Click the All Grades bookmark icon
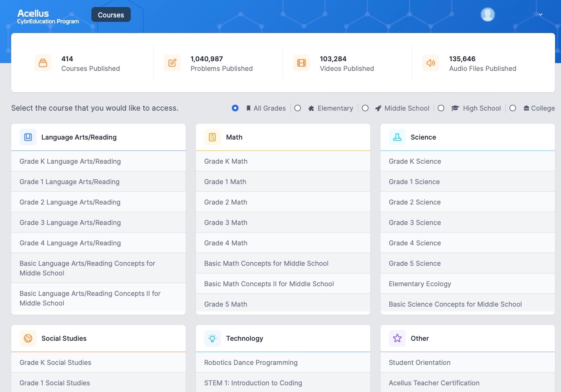This screenshot has width=561, height=392. tap(249, 108)
